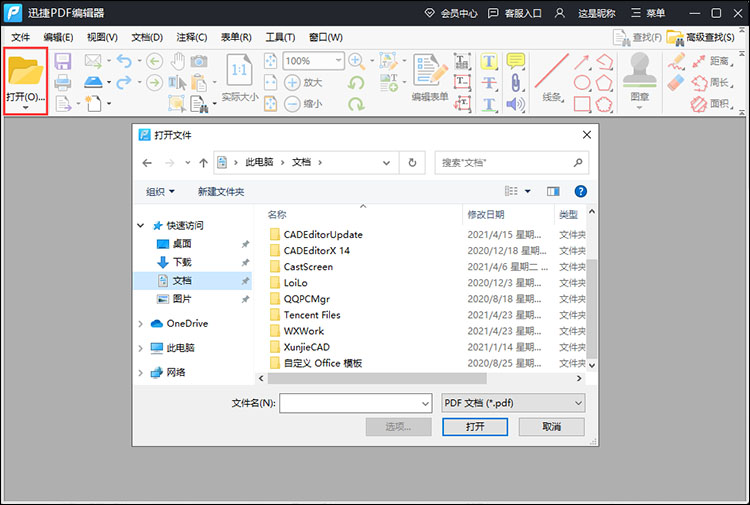Click the horizontal scrollbar in file list
The image size is (750, 505).
(377, 379)
